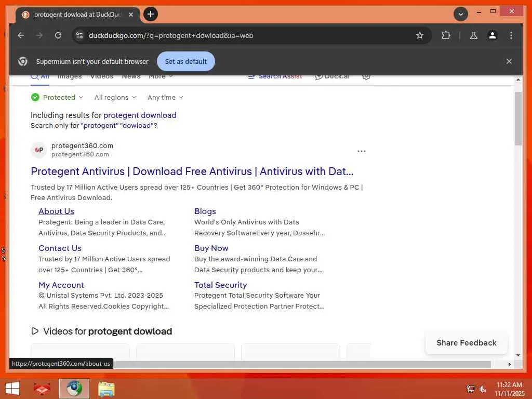Open the Blogs sitelink

205,211
